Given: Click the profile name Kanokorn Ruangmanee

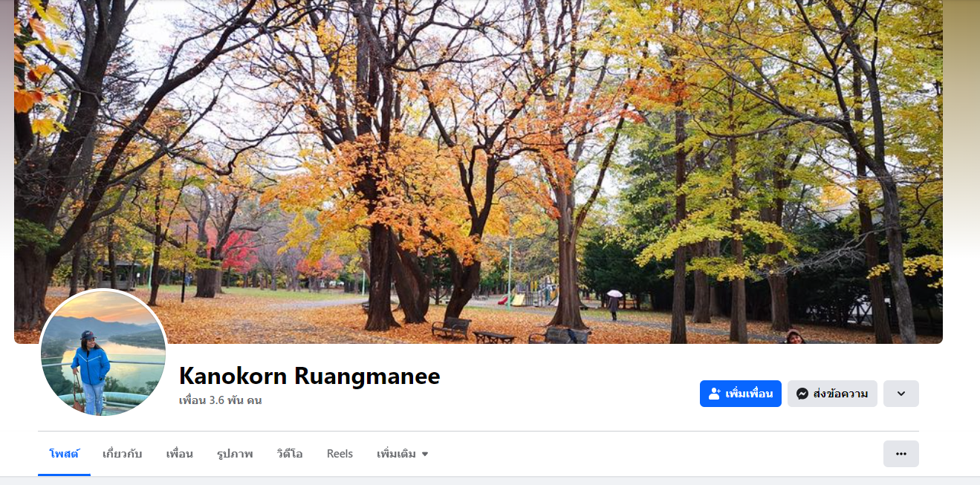Looking at the screenshot, I should (310, 376).
